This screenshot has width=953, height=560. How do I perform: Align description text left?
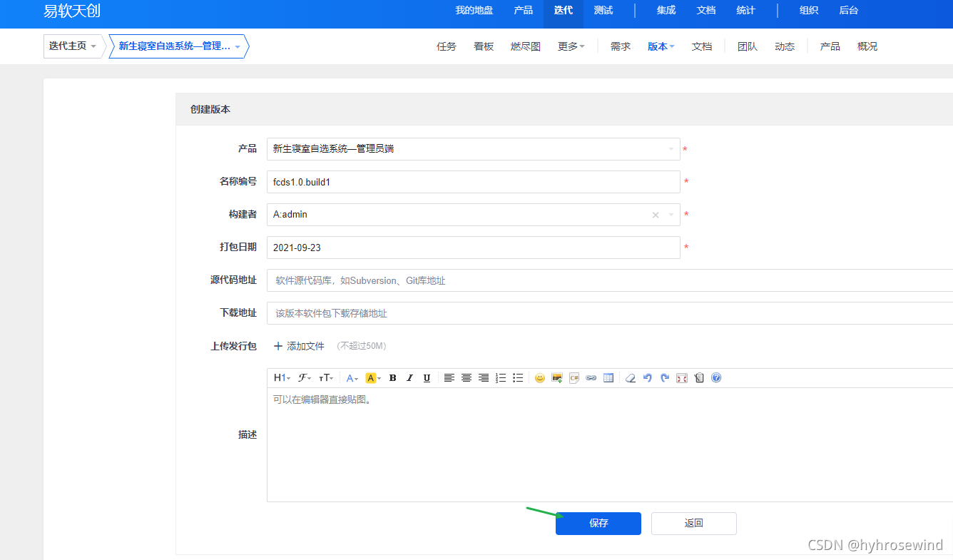point(449,378)
